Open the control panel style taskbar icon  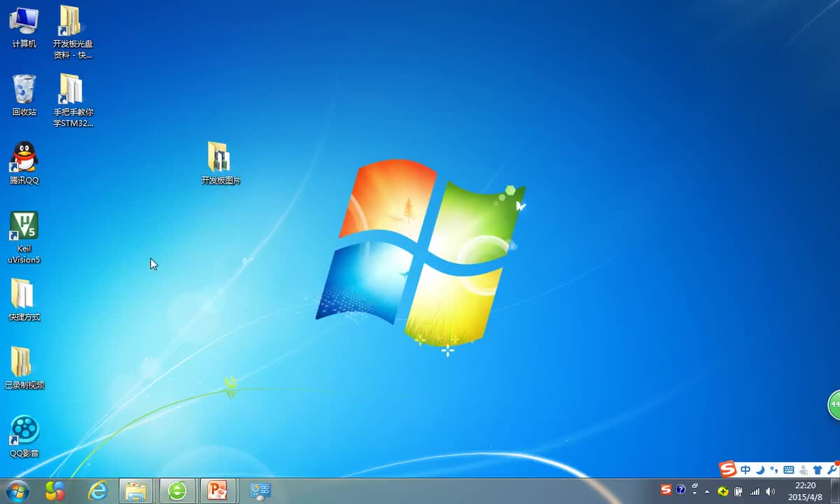(x=260, y=491)
